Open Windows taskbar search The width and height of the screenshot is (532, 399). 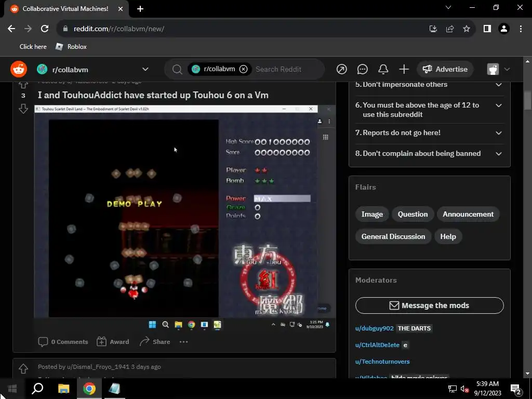pyautogui.click(x=37, y=389)
